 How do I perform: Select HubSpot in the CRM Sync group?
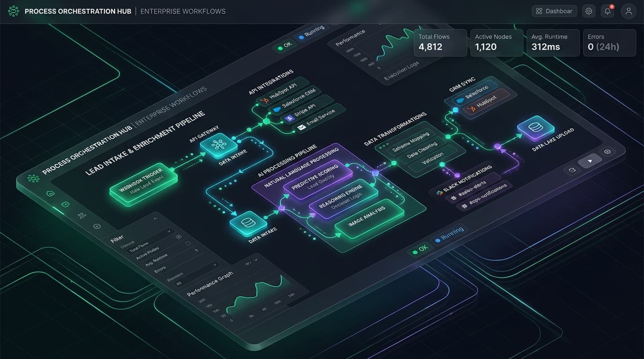[x=486, y=102]
